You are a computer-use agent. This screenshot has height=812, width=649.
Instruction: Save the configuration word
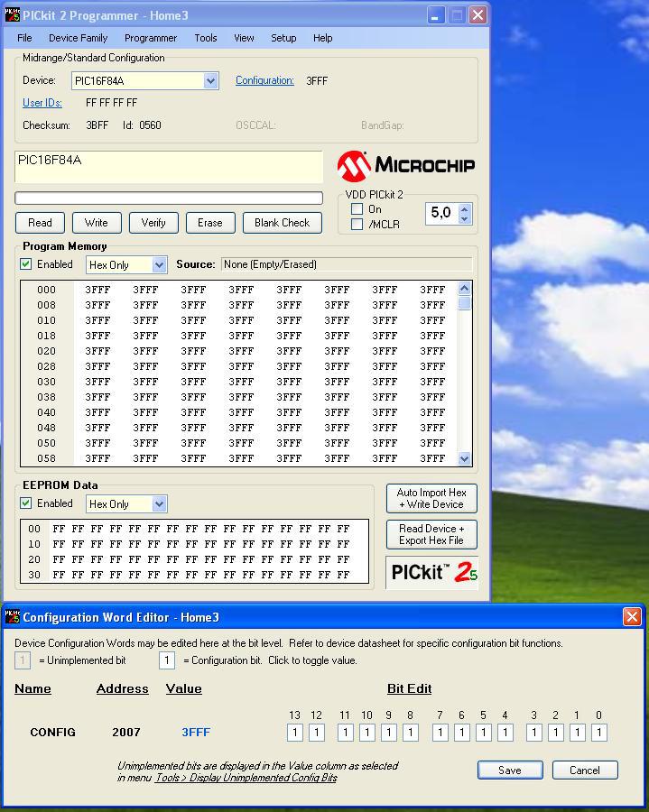(x=510, y=770)
